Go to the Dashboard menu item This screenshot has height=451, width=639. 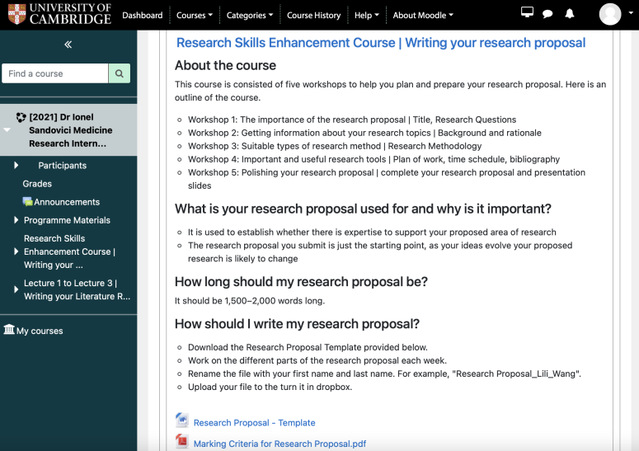[143, 15]
